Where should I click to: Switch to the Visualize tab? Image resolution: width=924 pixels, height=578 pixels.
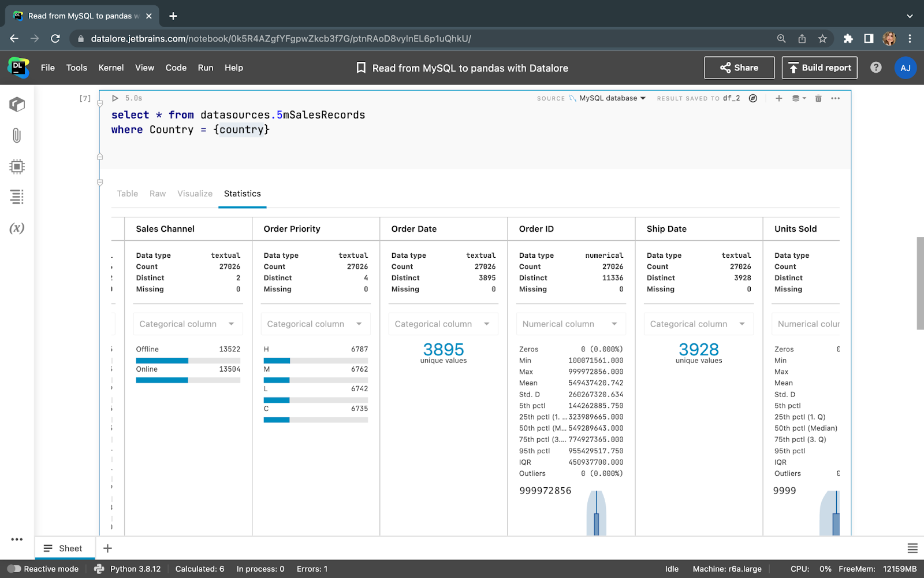pos(195,194)
